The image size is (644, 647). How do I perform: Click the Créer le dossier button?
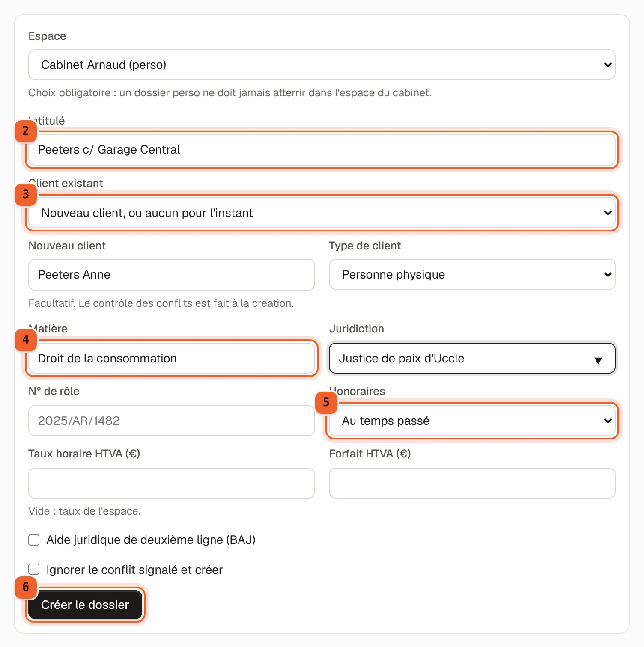85,605
